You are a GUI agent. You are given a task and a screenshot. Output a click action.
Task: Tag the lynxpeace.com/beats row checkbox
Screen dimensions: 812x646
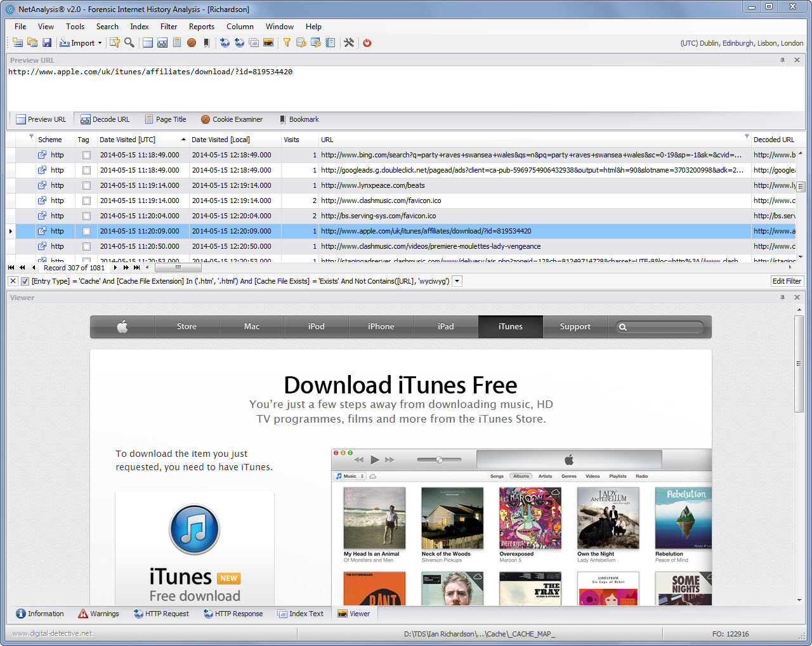86,185
